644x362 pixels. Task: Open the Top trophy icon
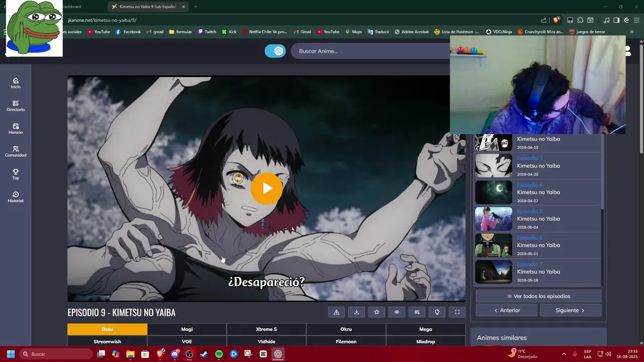coord(16,174)
